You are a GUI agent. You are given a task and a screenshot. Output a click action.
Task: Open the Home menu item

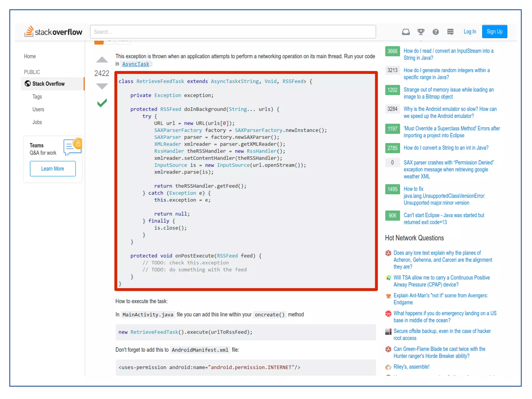30,56
